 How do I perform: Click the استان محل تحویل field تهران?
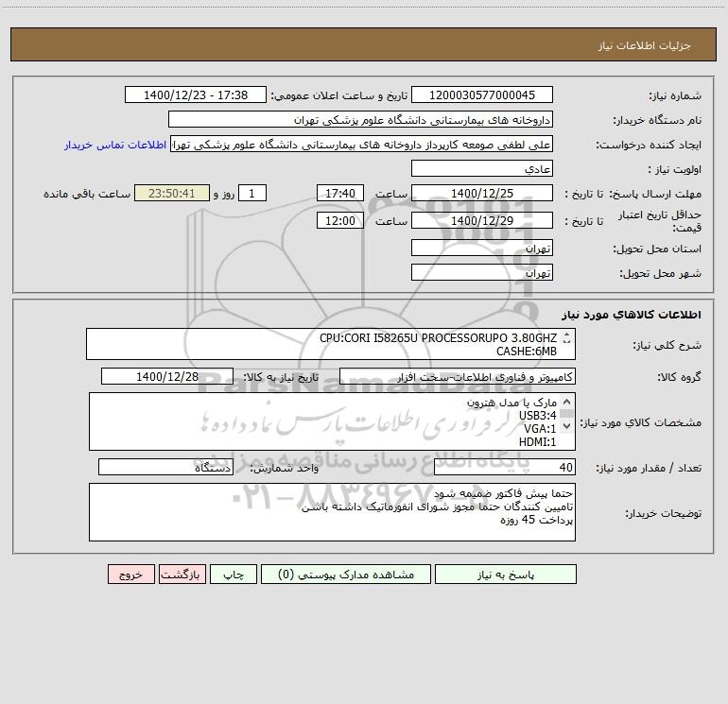click(x=482, y=248)
